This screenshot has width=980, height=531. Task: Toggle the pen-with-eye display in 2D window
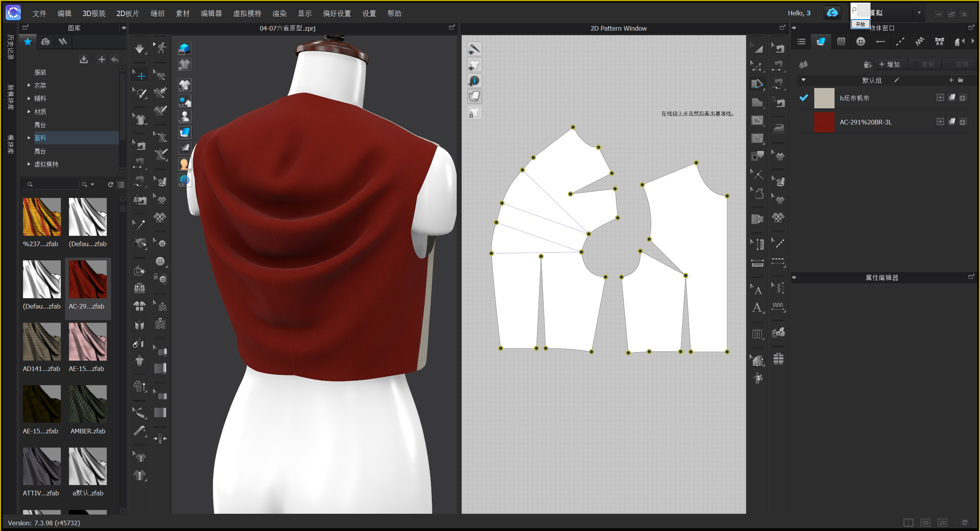pos(474,49)
